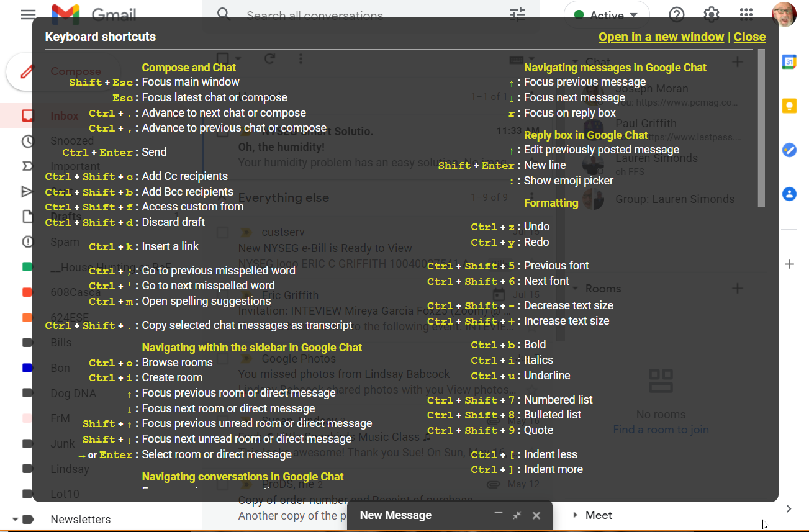Viewport: 809px width, 532px height.
Task: Click the 'Discard draft' shortcut text
Action: pyautogui.click(x=173, y=222)
